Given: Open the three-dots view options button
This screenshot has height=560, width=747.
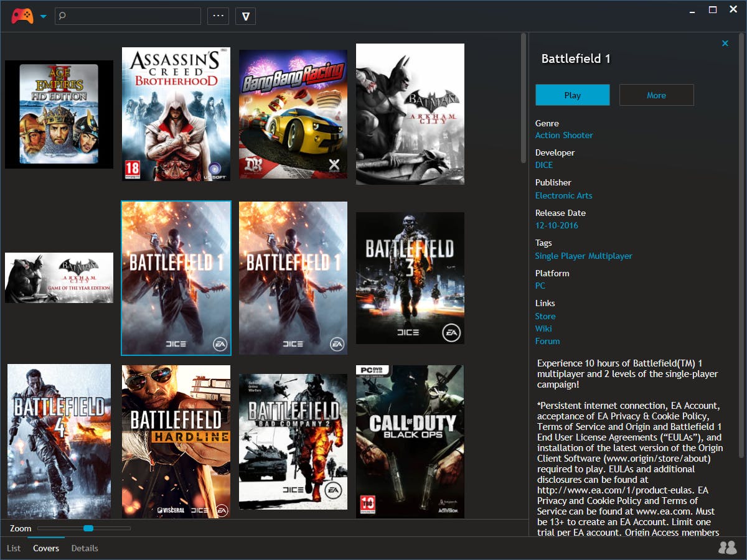Looking at the screenshot, I should pyautogui.click(x=218, y=16).
